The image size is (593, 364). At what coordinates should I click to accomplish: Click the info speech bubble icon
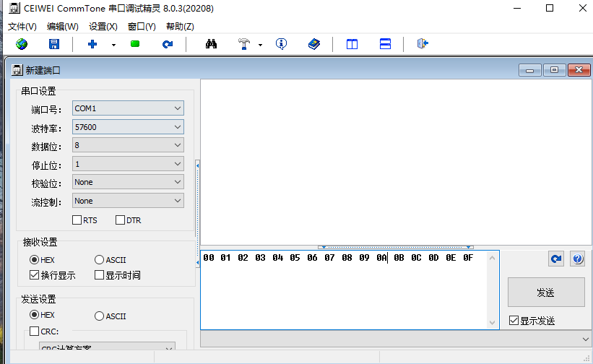pyautogui.click(x=282, y=44)
